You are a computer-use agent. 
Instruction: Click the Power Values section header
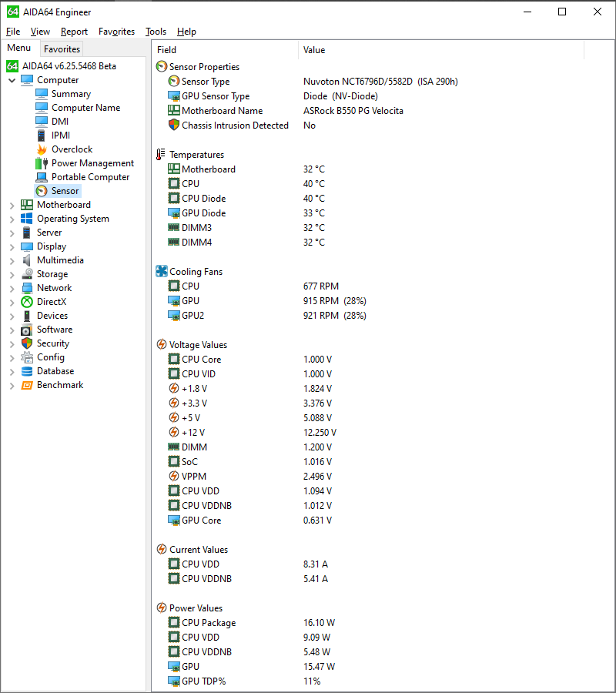(x=196, y=608)
